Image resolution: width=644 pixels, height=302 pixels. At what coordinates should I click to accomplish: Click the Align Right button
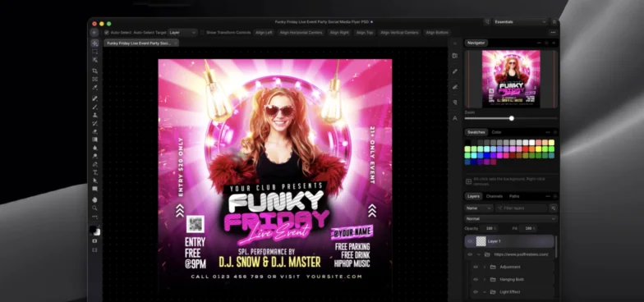338,33
